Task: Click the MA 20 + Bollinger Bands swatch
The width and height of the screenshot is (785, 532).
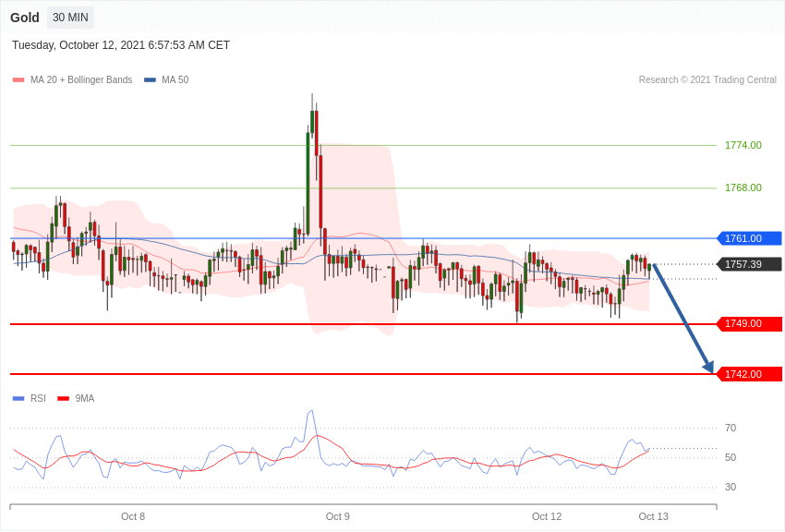Action: click(x=18, y=79)
